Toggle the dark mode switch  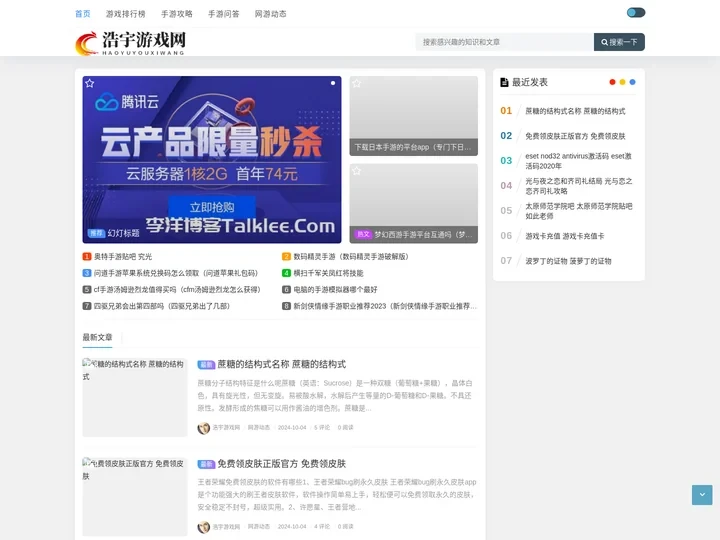pyautogui.click(x=636, y=12)
